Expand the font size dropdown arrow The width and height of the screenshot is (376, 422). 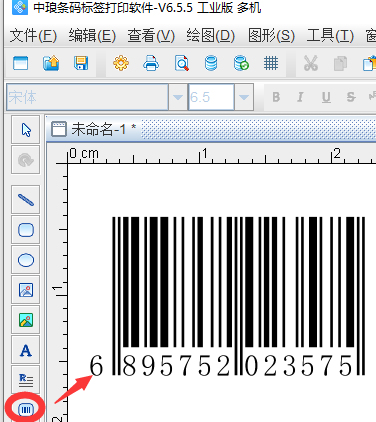click(x=244, y=97)
